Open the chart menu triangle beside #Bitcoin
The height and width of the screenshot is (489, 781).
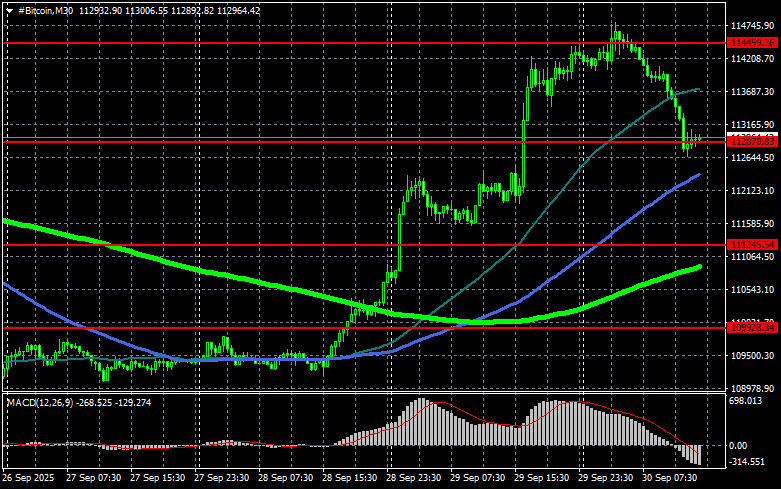(9, 10)
